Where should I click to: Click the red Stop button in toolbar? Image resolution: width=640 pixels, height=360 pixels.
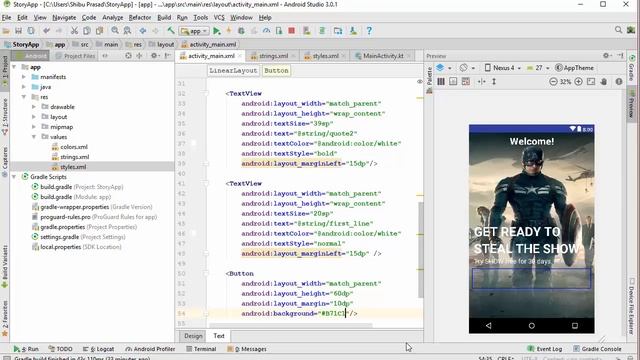291,31
